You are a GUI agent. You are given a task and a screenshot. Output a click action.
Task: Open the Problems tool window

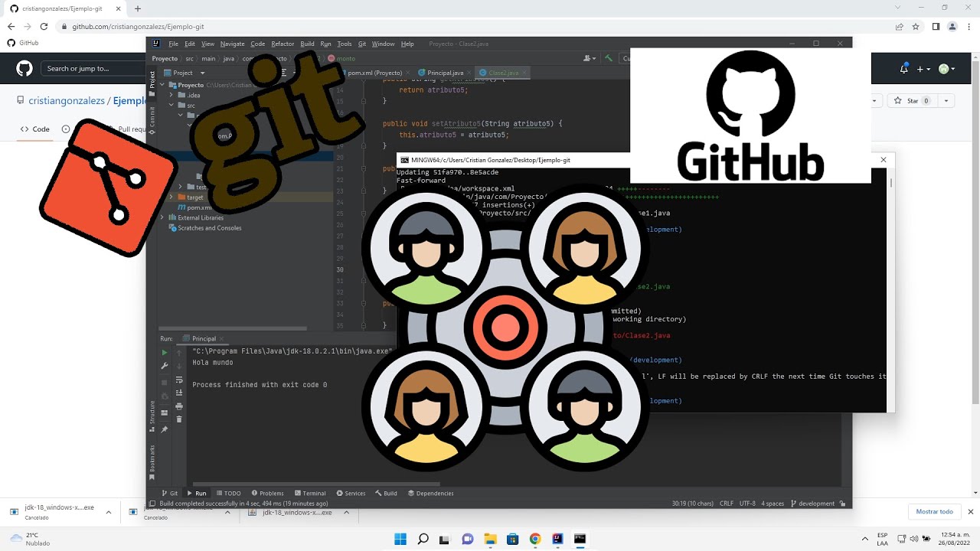point(267,494)
